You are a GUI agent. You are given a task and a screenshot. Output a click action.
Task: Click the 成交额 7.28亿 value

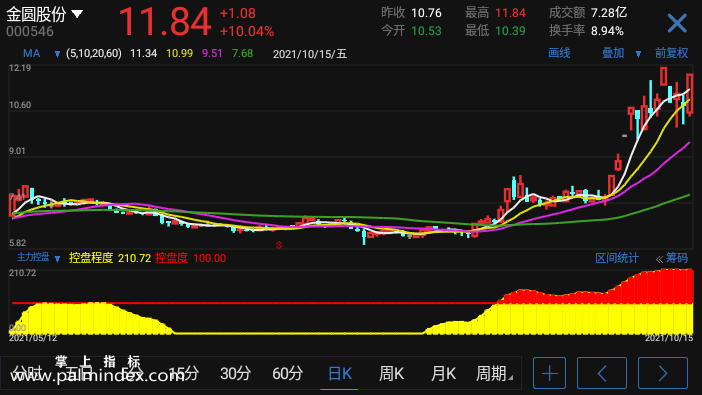(x=608, y=13)
